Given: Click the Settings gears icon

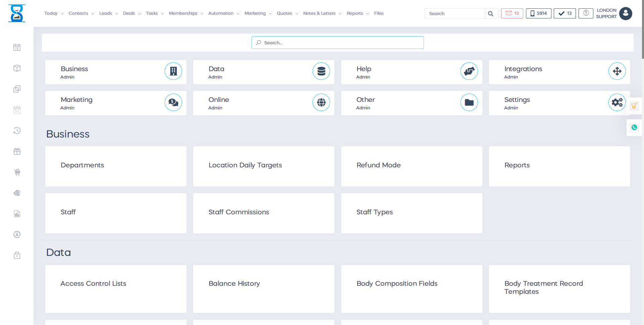Looking at the screenshot, I should tap(616, 102).
